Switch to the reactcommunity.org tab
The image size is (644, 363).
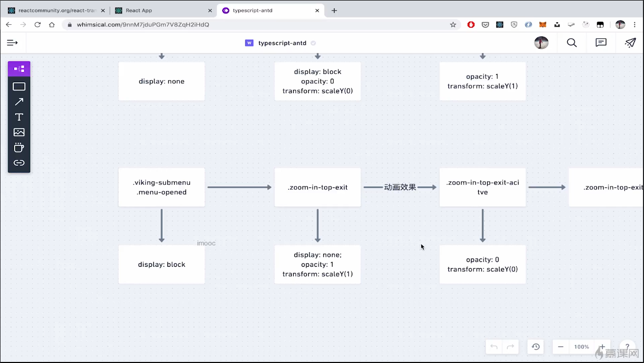pyautogui.click(x=54, y=10)
